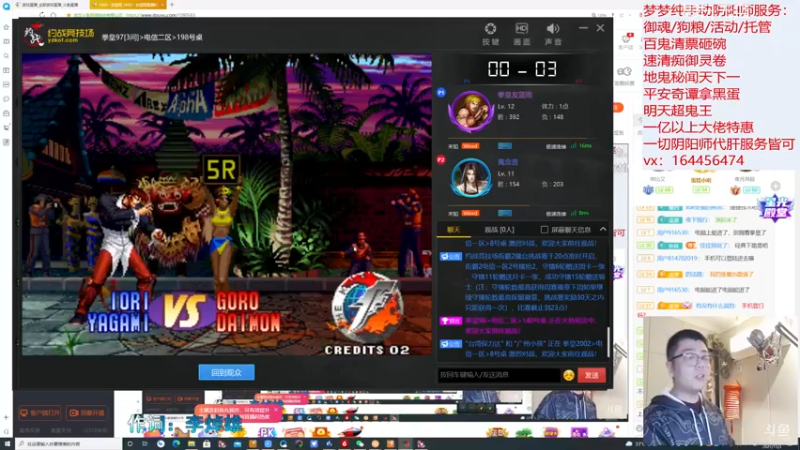Click the 声音 speaker sound icon
The image size is (800, 450).
pos(553,34)
